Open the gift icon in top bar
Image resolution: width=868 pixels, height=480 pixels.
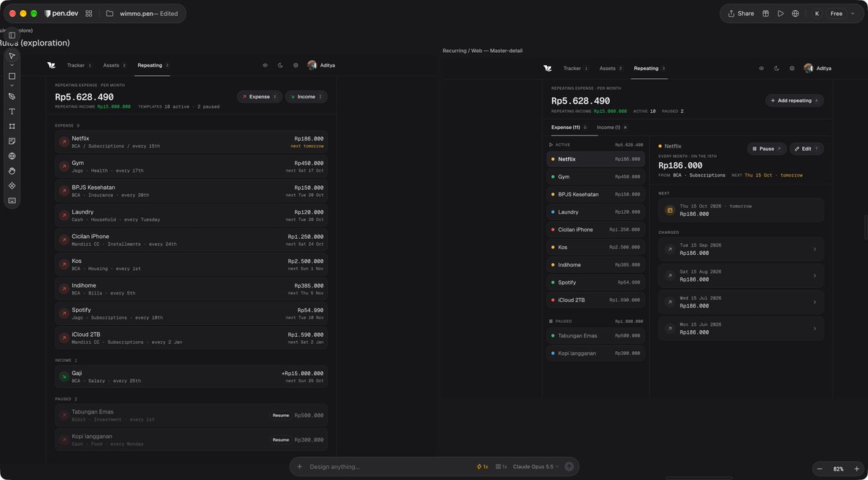coord(765,14)
